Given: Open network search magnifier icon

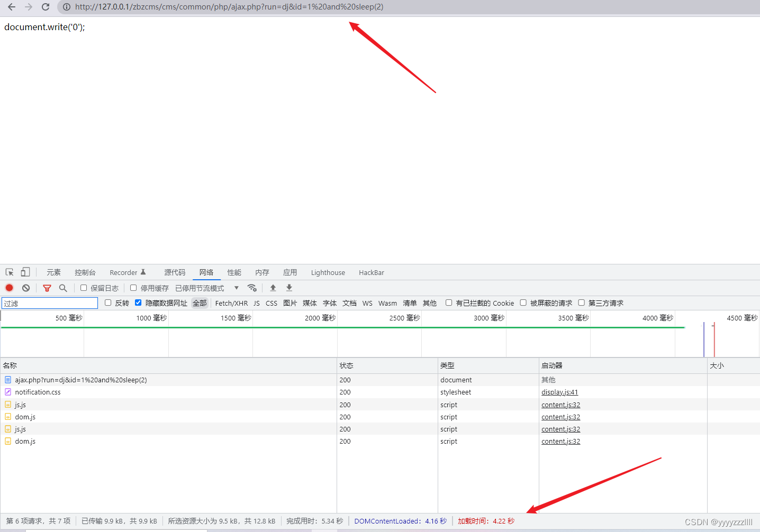Looking at the screenshot, I should pyautogui.click(x=63, y=288).
